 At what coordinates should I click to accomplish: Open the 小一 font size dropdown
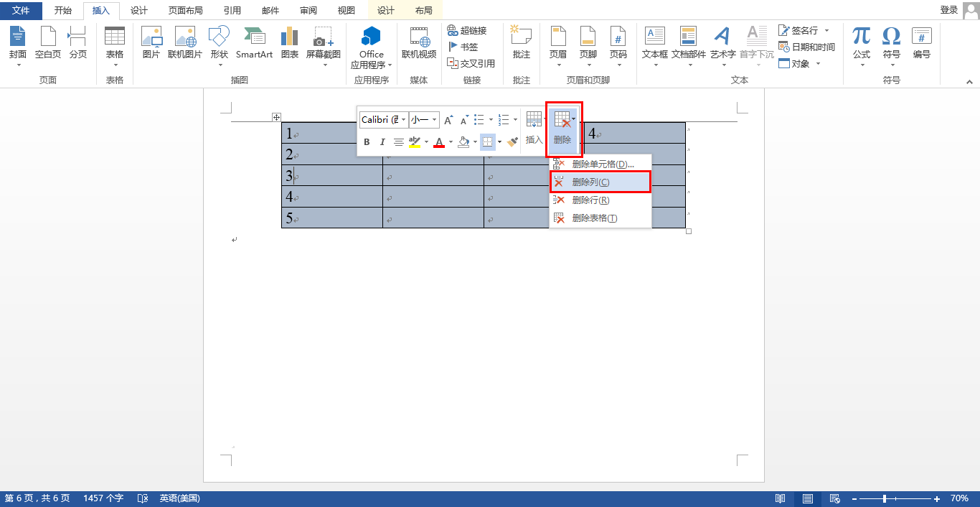point(435,120)
